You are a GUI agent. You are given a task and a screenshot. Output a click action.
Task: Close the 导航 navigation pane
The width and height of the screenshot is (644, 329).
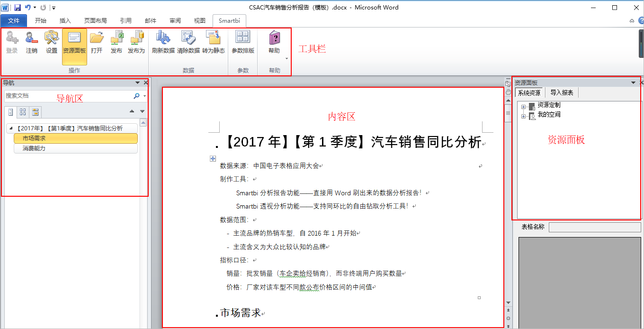pos(146,82)
